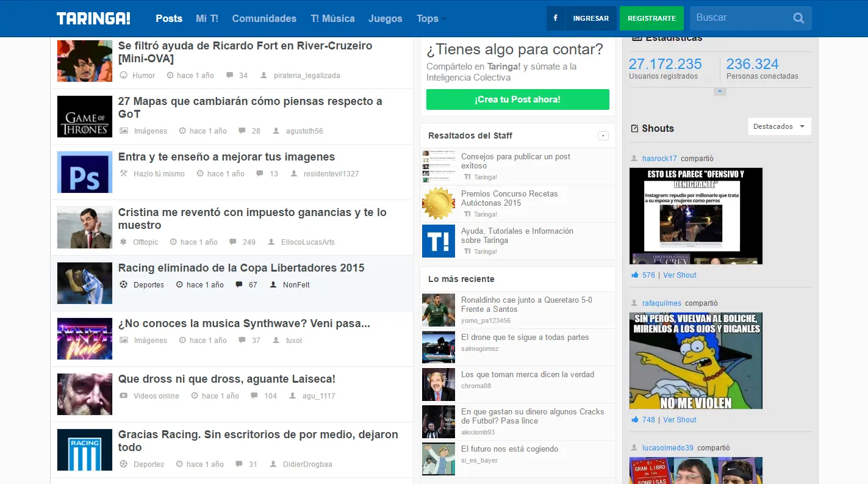This screenshot has width=868, height=484.
Task: Click the search magnifier icon
Action: coord(798,18)
